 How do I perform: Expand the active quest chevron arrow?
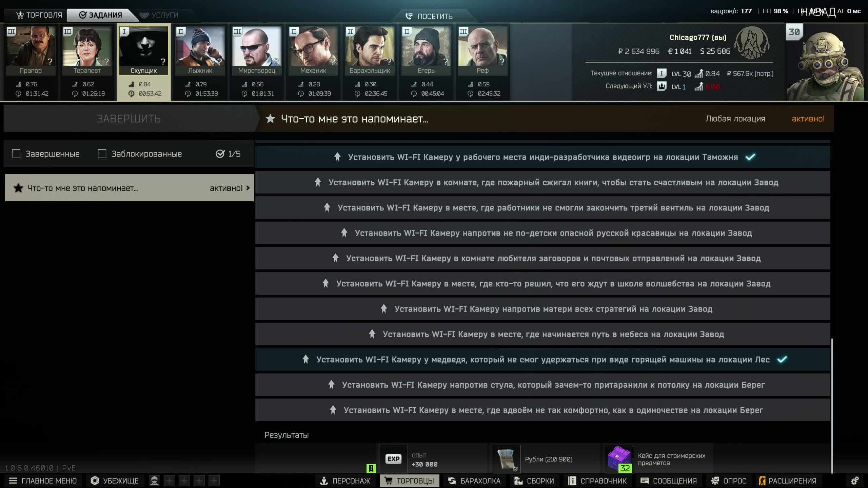[x=248, y=188]
